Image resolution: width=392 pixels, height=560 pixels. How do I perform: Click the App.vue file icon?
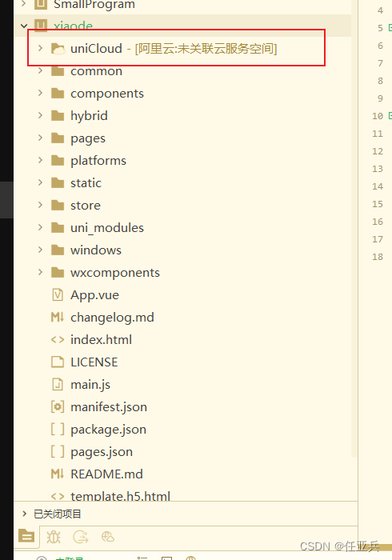(58, 295)
